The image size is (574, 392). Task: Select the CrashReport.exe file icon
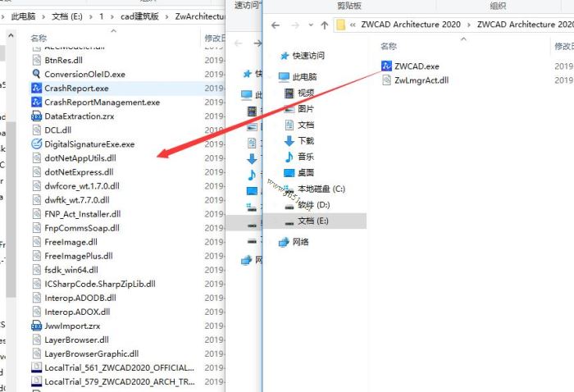37,89
